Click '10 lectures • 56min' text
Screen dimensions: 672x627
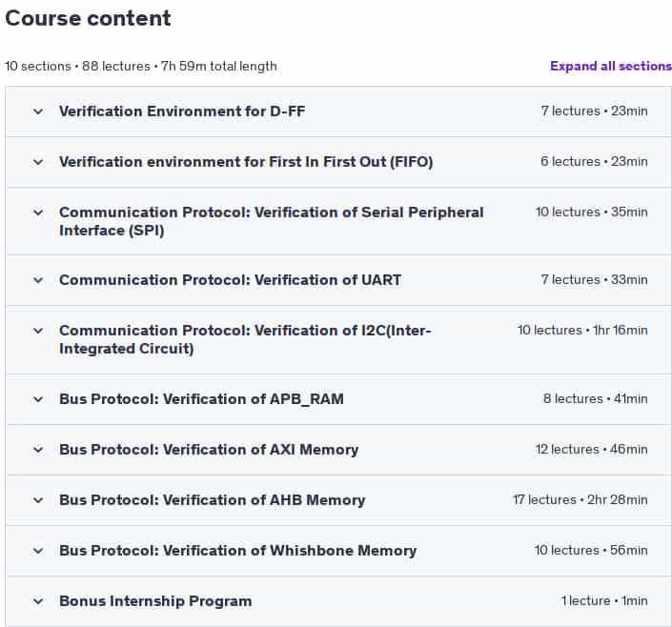click(x=591, y=551)
